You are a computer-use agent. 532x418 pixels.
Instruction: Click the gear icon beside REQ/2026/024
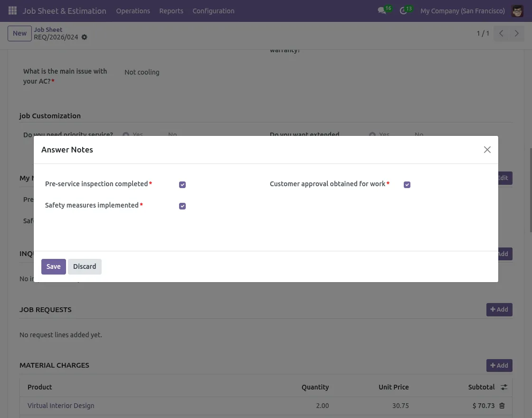tap(84, 37)
